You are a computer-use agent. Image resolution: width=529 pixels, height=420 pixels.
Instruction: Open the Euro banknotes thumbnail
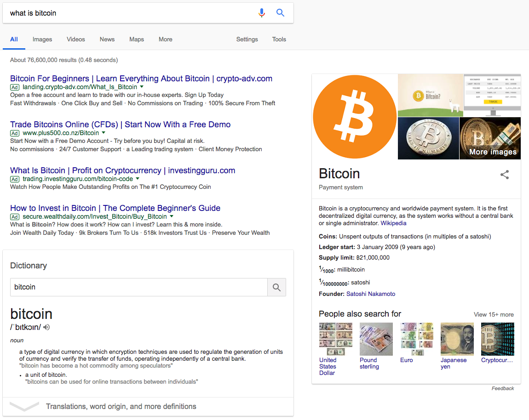pyautogui.click(x=417, y=339)
